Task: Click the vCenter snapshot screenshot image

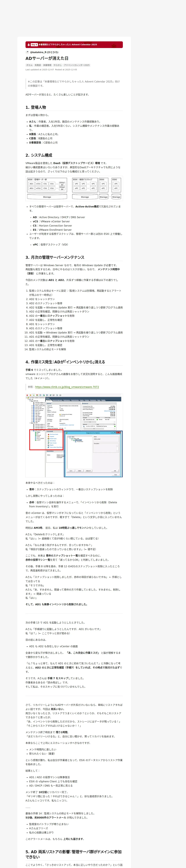Action: point(74,435)
